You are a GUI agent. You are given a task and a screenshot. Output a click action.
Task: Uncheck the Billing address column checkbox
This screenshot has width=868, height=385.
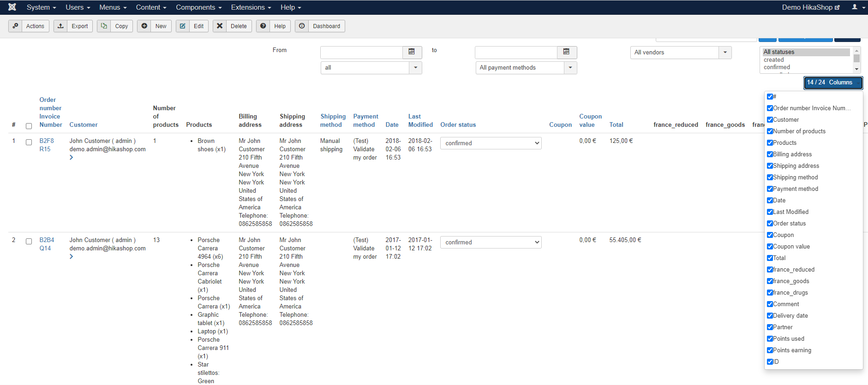770,154
